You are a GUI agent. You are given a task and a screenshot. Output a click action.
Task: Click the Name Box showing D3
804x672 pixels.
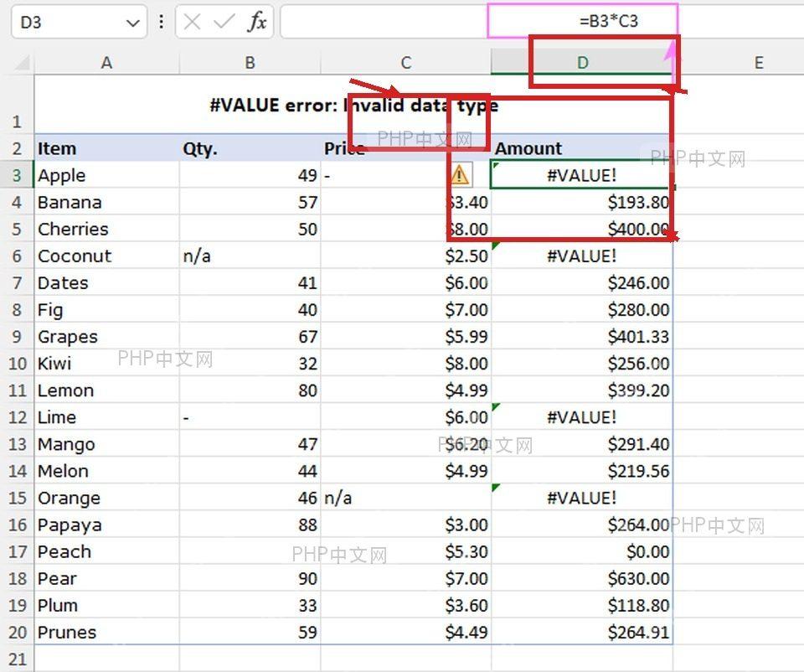point(79,22)
